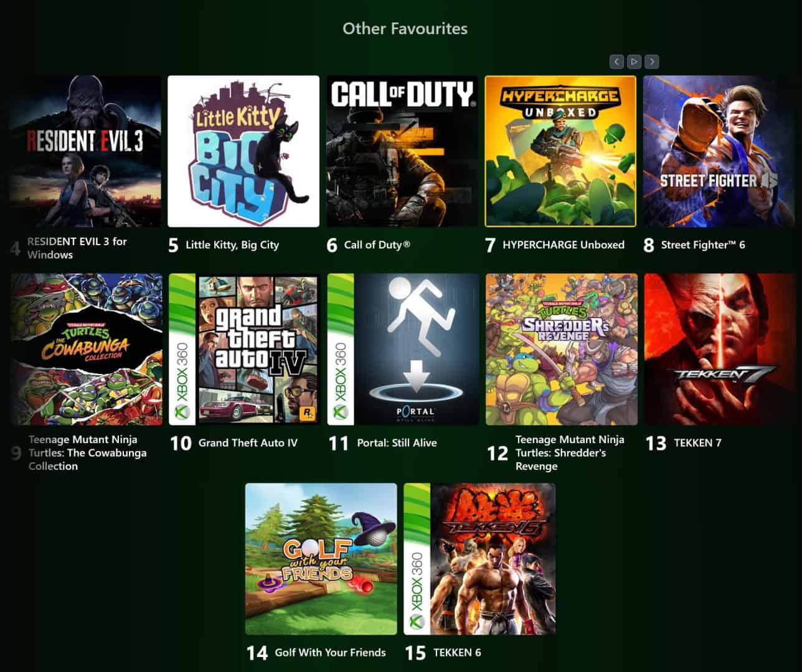Click the Golf With Your Friends title text
This screenshot has height=672, width=802.
pyautogui.click(x=330, y=653)
